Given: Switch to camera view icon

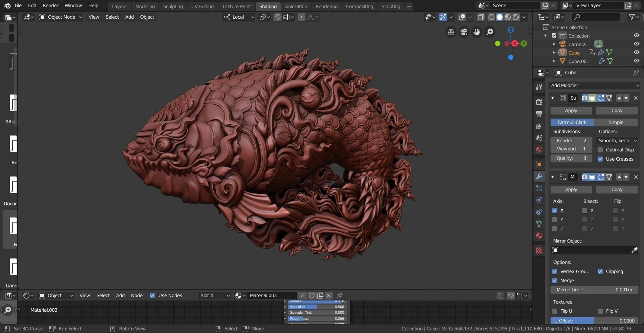Looking at the screenshot, I should point(464,32).
